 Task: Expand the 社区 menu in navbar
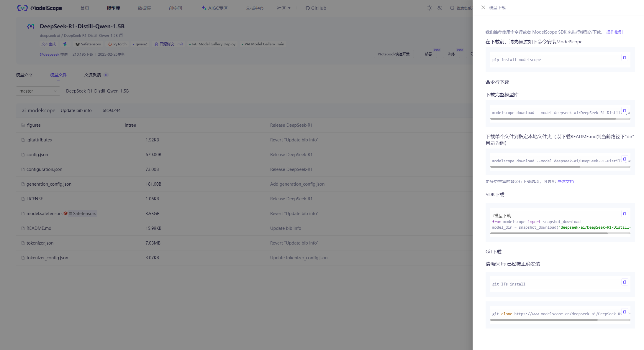(x=284, y=8)
